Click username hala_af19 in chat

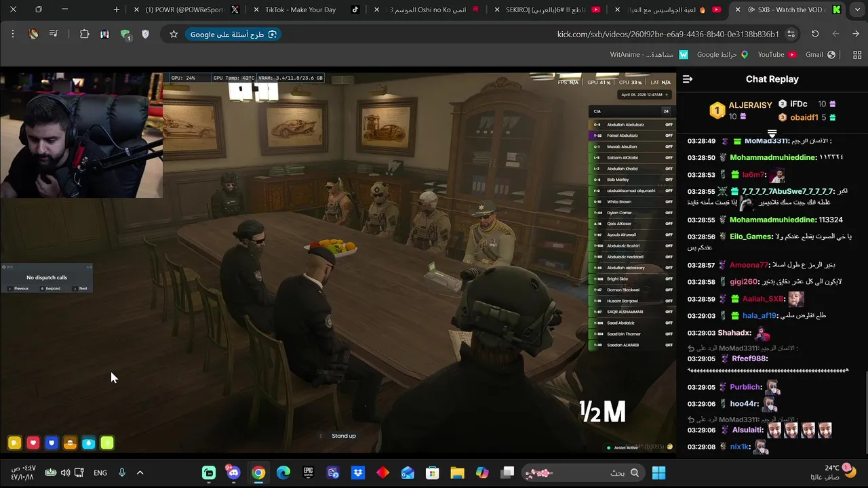[759, 315]
